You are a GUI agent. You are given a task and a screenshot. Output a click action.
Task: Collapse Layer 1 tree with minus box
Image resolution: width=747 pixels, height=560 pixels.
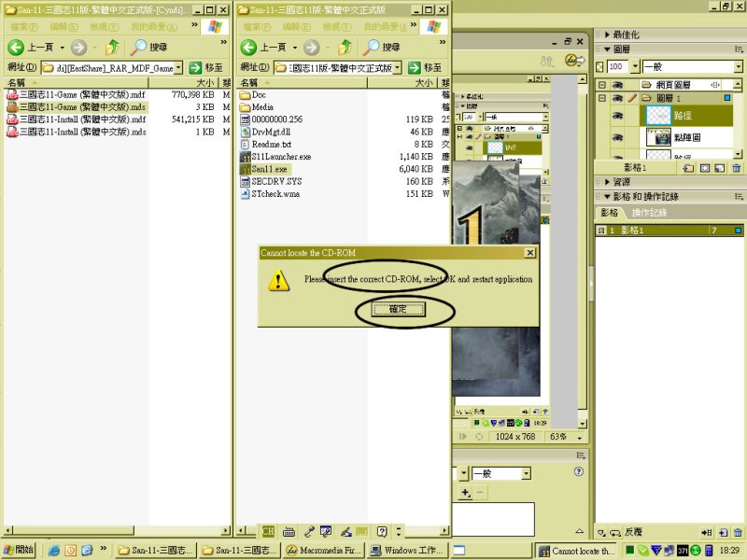[601, 98]
